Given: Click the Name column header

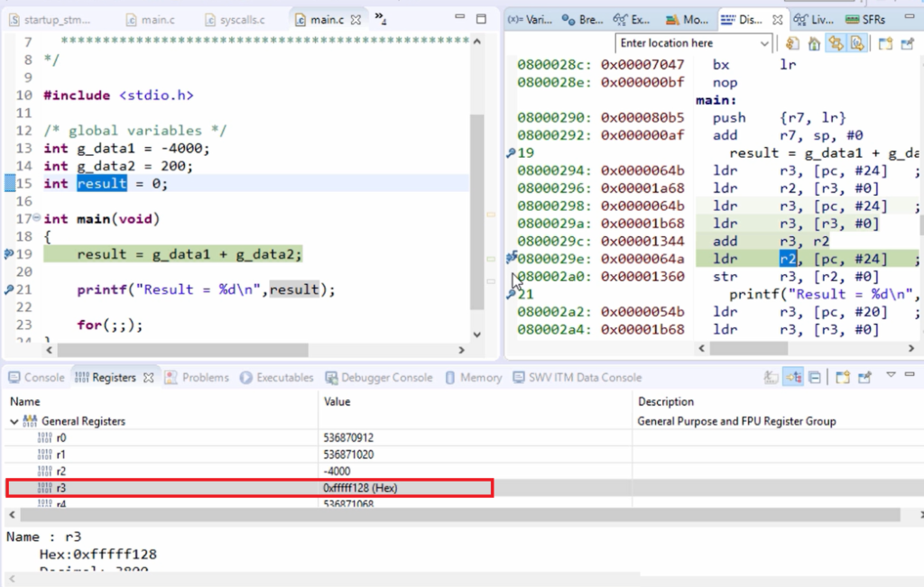Looking at the screenshot, I should click(25, 401).
